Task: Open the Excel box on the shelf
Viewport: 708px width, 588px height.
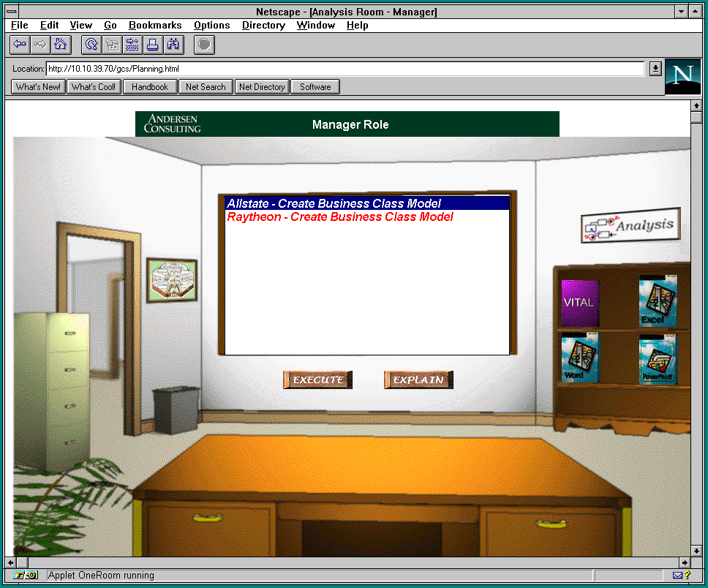Action: pos(658,301)
